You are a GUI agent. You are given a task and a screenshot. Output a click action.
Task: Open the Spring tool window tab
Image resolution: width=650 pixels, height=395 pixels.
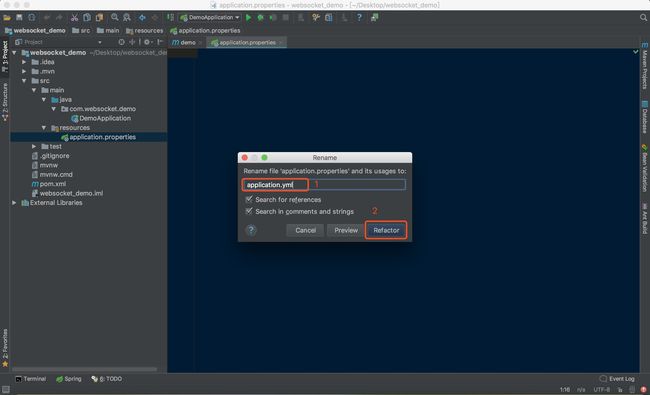click(x=69, y=379)
